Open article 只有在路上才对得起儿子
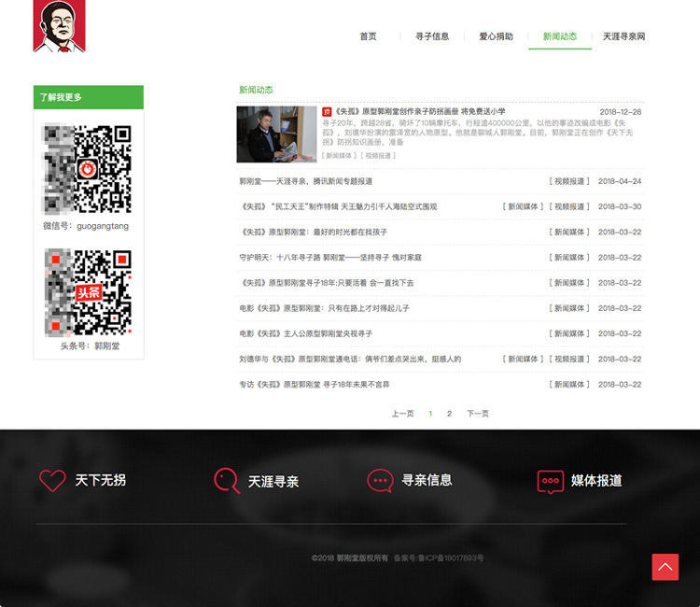The image size is (700, 607). 324,308
